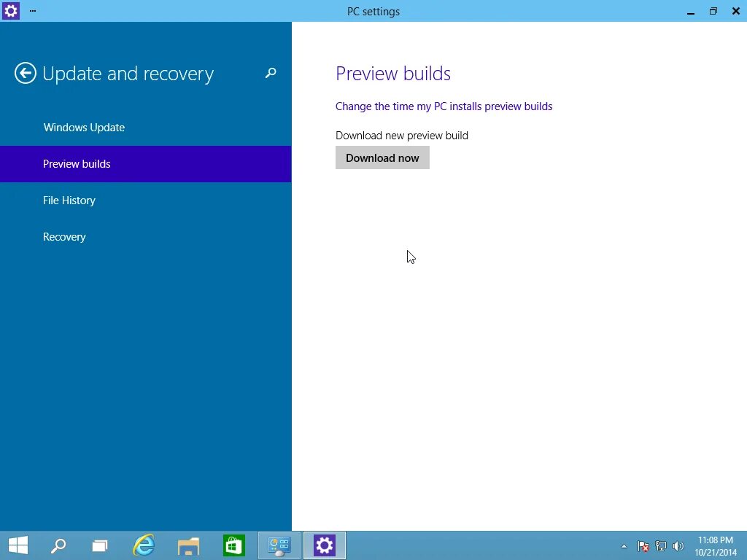Viewport: 747px width, 560px height.
Task: Switch to File History
Action: click(69, 200)
